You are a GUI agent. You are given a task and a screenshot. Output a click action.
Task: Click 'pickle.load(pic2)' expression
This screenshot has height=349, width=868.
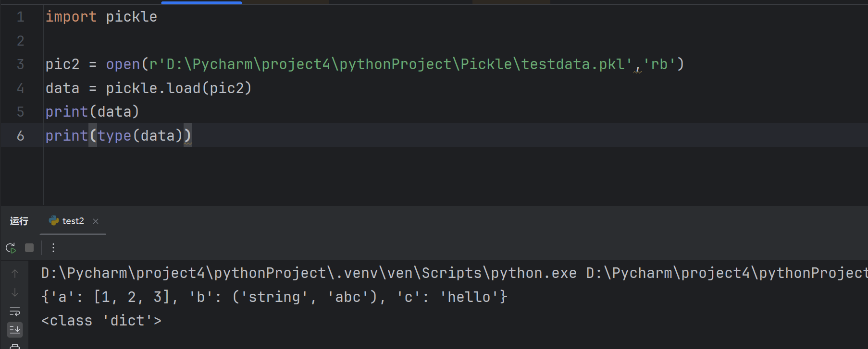click(179, 88)
